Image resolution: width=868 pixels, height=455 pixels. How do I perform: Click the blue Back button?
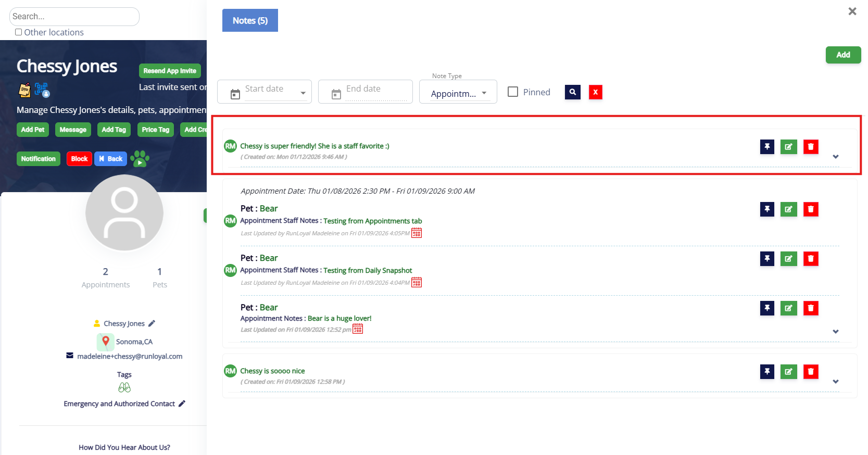click(111, 159)
